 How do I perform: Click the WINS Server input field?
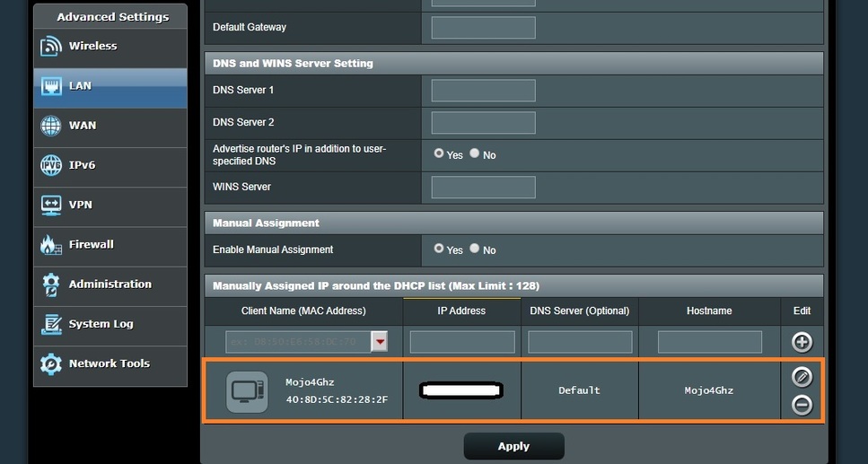(x=483, y=188)
